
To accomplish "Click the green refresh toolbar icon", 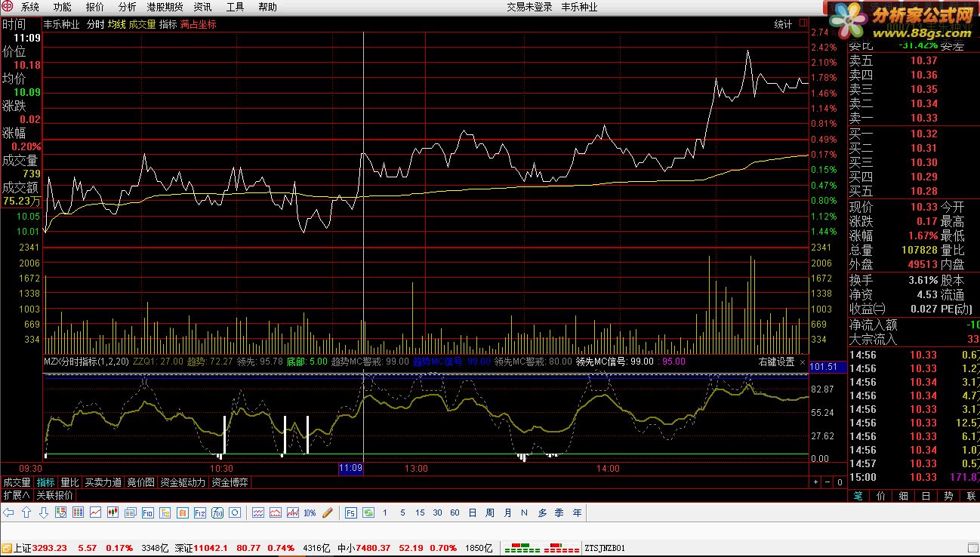I will [368, 512].
